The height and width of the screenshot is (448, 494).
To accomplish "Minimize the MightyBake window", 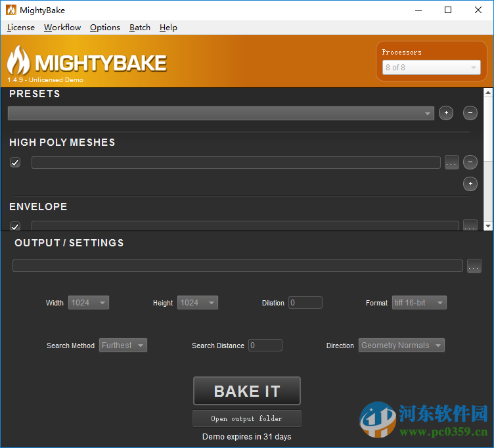I will 418,10.
